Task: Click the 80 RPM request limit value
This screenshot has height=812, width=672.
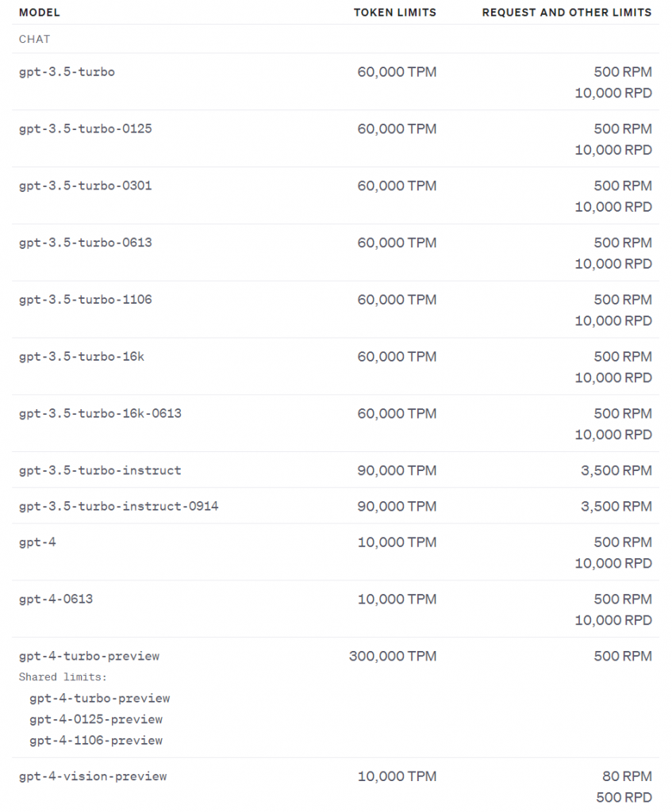Action: pos(627,777)
